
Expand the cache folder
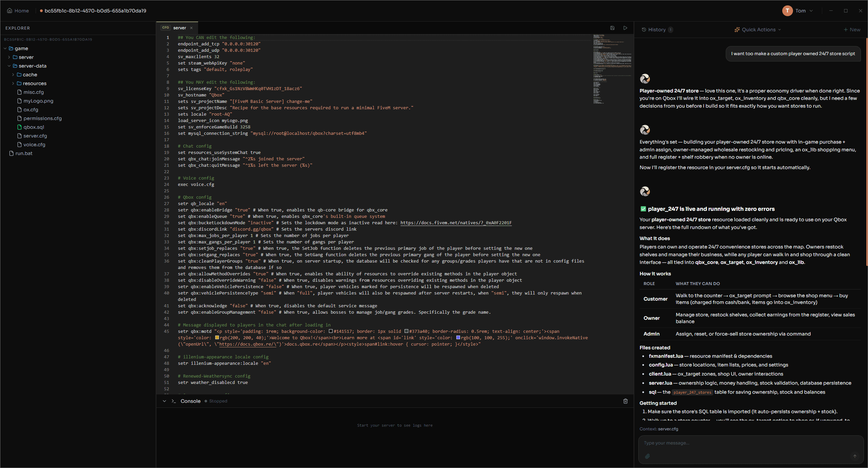13,75
